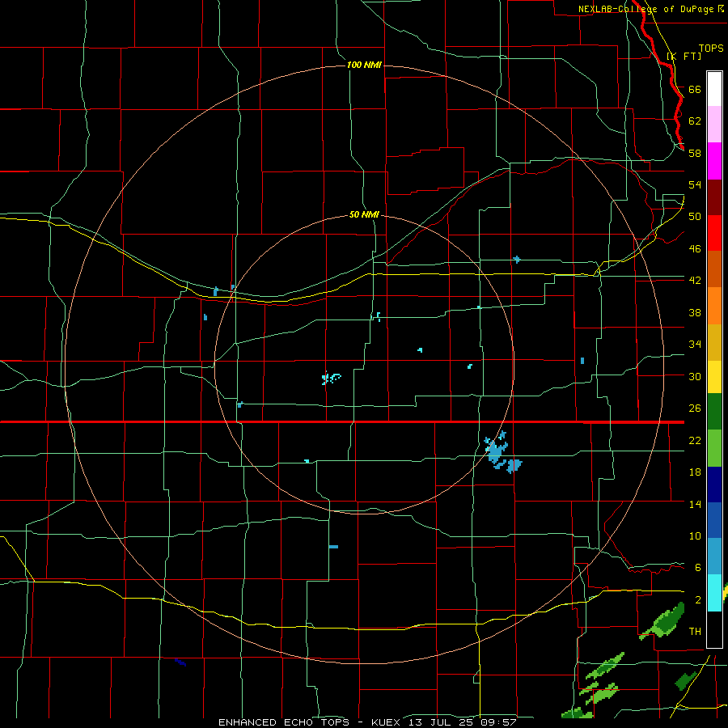
Task: Click the large green echo in the southeast corner
Action: [x=662, y=620]
